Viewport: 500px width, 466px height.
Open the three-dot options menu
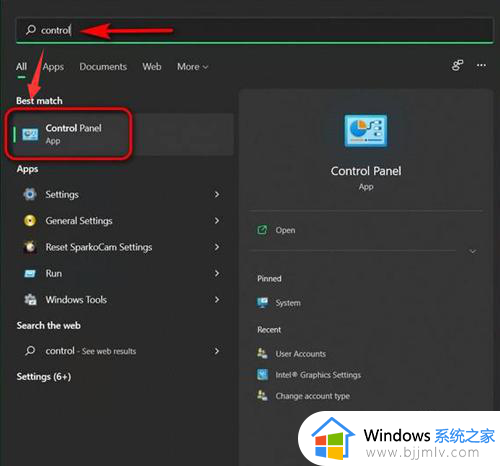coord(481,65)
